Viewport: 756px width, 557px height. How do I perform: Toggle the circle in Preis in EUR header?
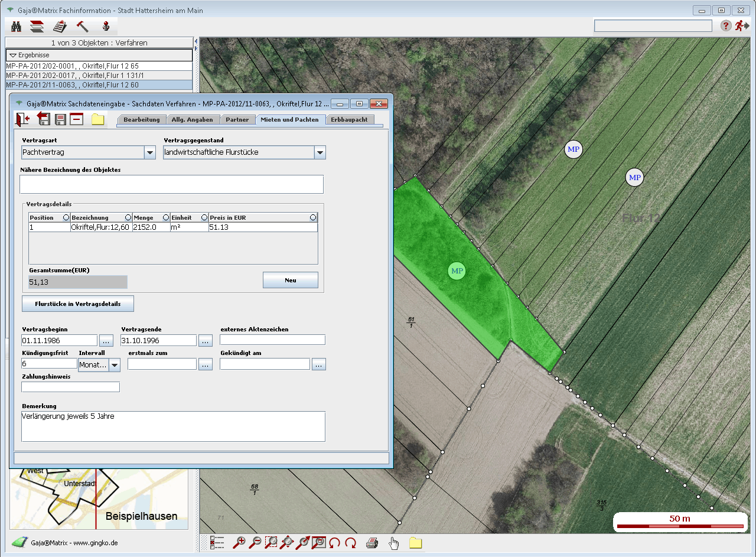tap(313, 218)
